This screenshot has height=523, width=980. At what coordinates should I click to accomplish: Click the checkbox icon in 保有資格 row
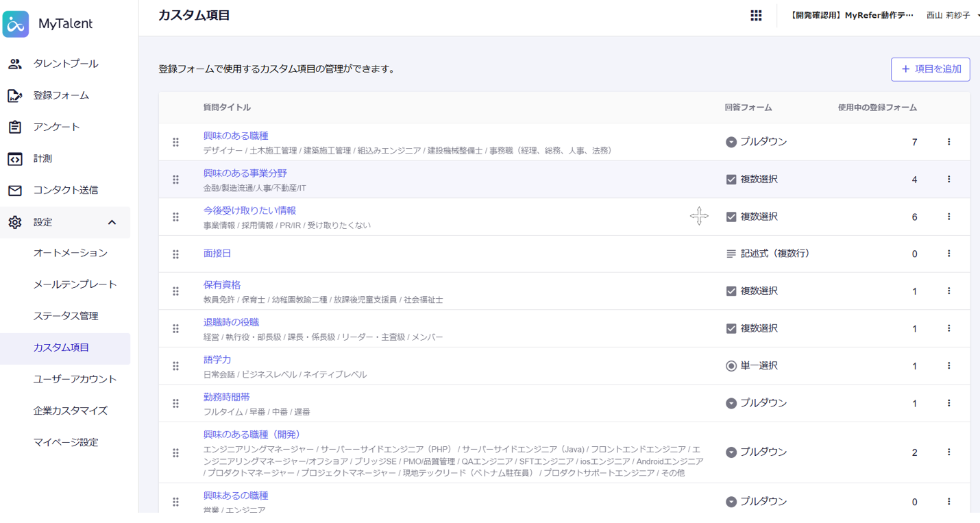[x=731, y=291]
